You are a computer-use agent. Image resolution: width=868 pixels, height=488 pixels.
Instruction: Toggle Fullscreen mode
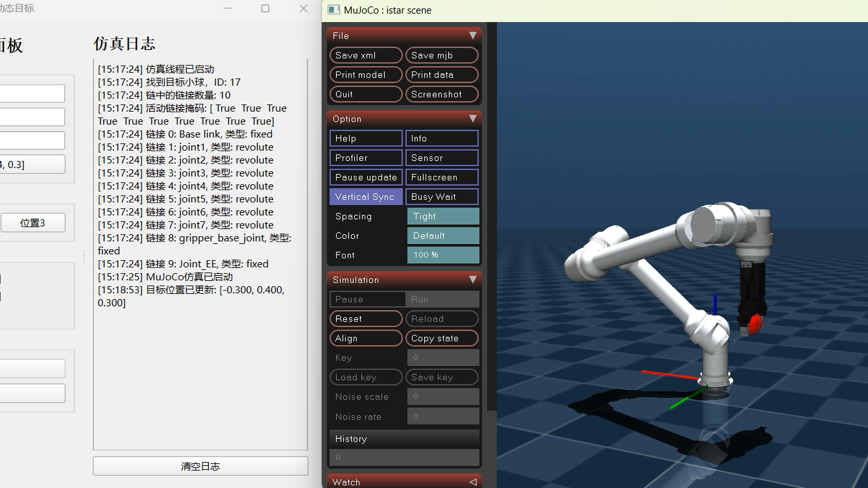pos(442,177)
